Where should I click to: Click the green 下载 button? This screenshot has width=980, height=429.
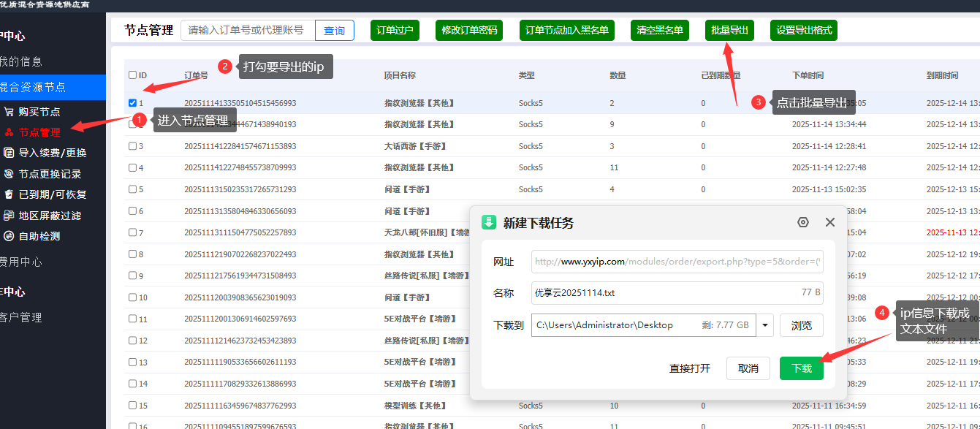[x=801, y=368]
